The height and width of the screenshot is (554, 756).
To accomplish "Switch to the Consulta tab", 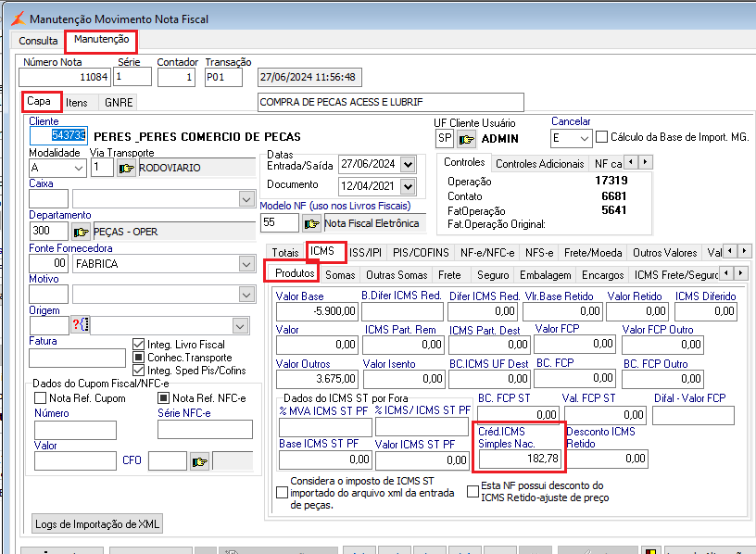I will tap(38, 41).
